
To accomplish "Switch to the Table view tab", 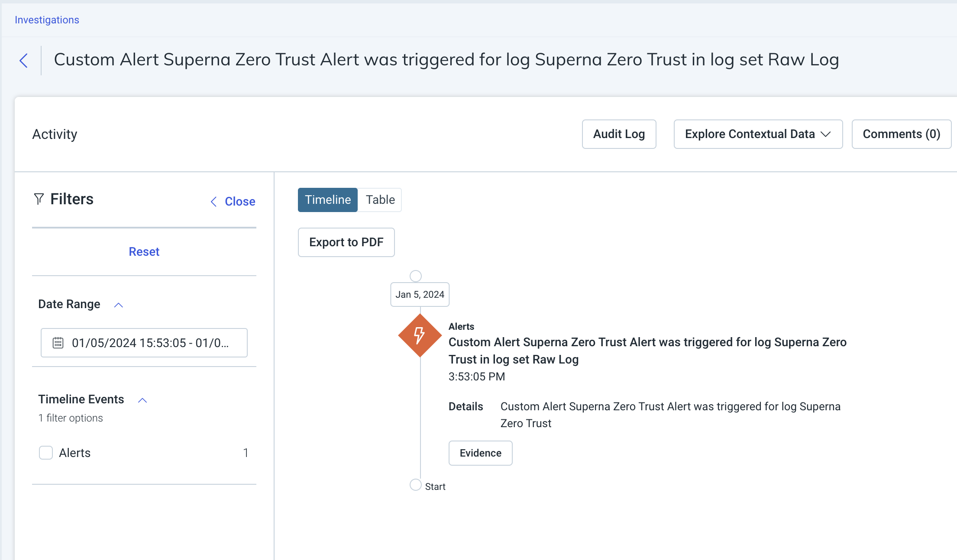I will (380, 200).
